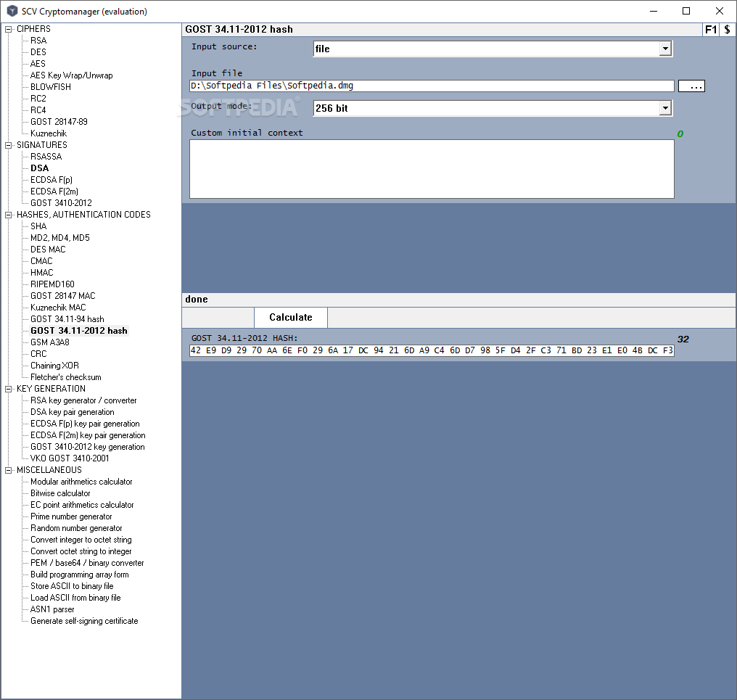The image size is (737, 700).
Task: Select GOST 3410-2012 key generation
Action: pyautogui.click(x=88, y=447)
